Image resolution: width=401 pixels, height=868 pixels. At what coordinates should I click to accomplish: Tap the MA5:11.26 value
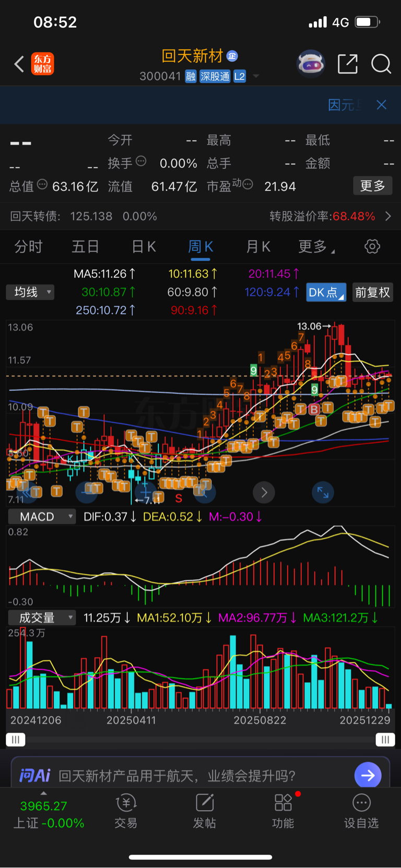104,274
